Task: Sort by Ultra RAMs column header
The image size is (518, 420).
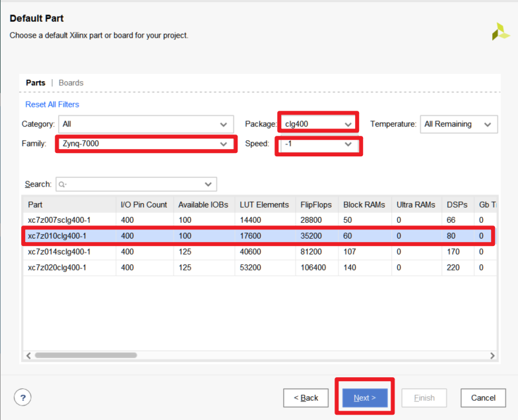Action: tap(417, 204)
